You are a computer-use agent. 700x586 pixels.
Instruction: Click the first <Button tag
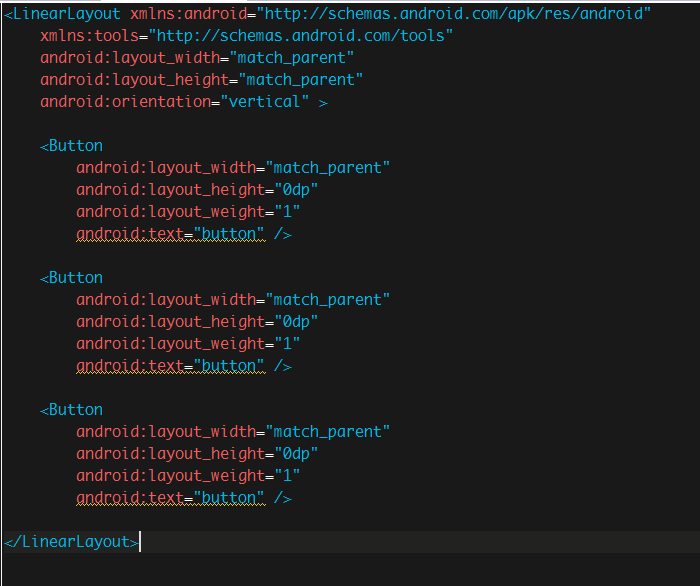point(71,146)
